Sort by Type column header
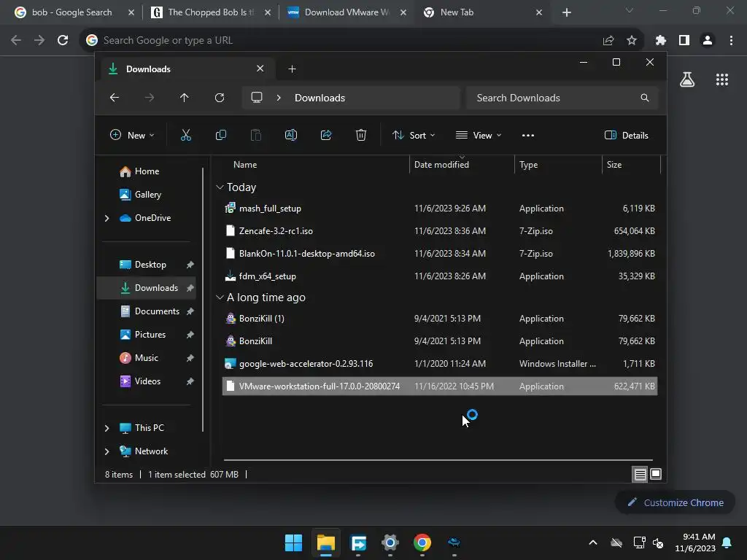The image size is (747, 560). pos(558,165)
